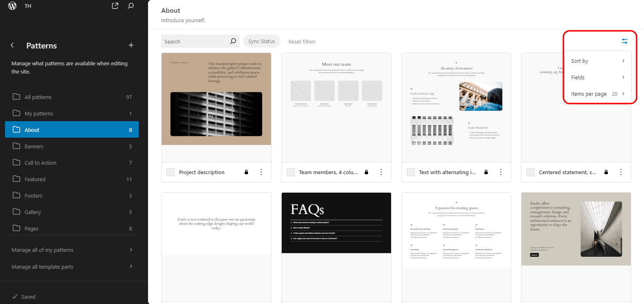The width and height of the screenshot is (644, 304).
Task: Select the All patterns category
Action: [38, 97]
